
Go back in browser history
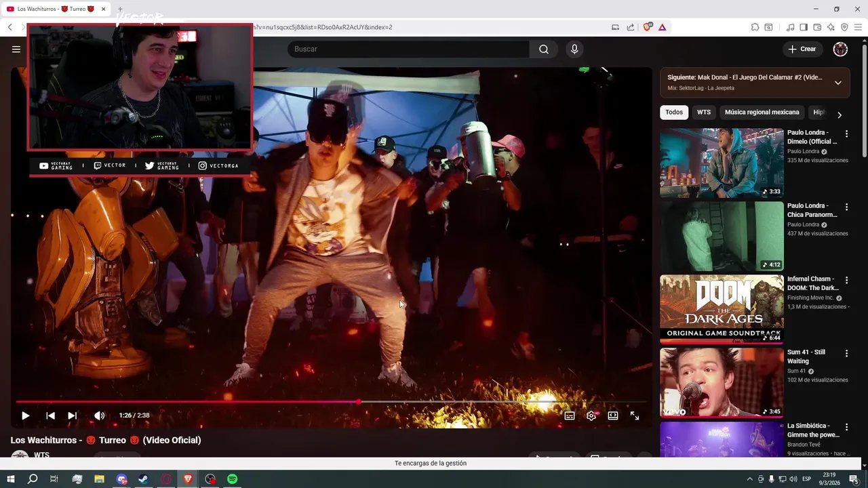9,27
